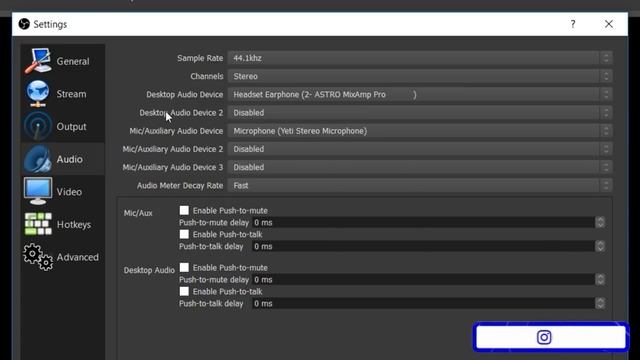
Task: Switch to the Output tab label
Action: click(71, 127)
